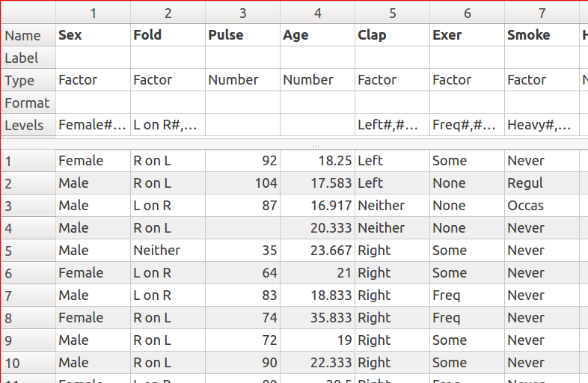
Task: Select column number 5 header
Action: (x=392, y=13)
